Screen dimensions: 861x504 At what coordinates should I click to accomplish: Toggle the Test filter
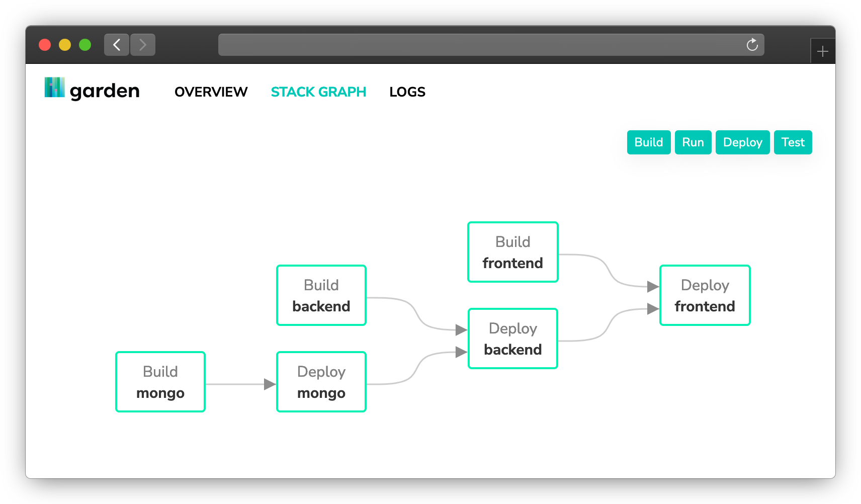point(793,142)
